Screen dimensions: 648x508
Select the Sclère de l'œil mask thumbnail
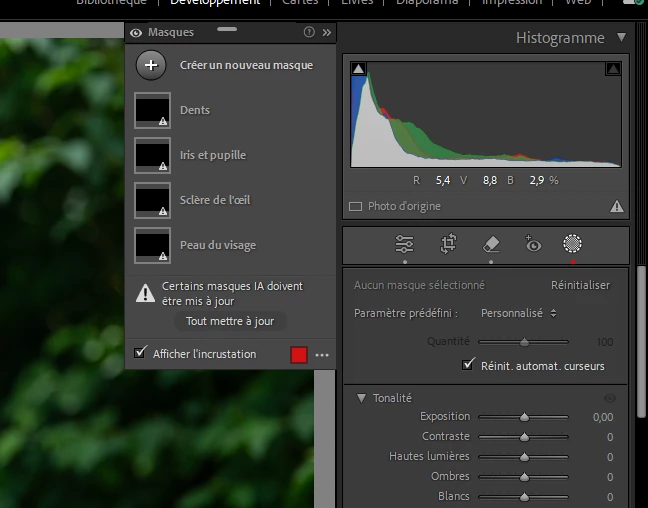click(152, 200)
